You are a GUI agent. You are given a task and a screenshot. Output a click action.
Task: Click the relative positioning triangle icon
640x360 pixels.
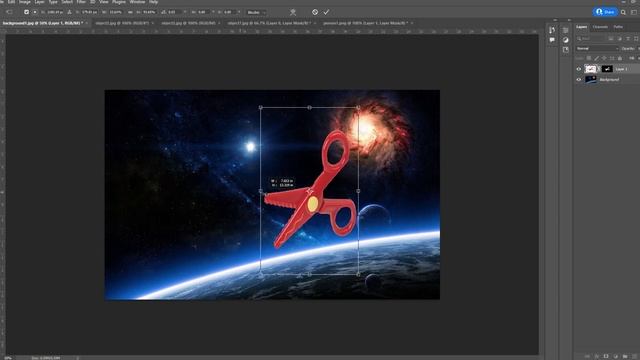69,12
